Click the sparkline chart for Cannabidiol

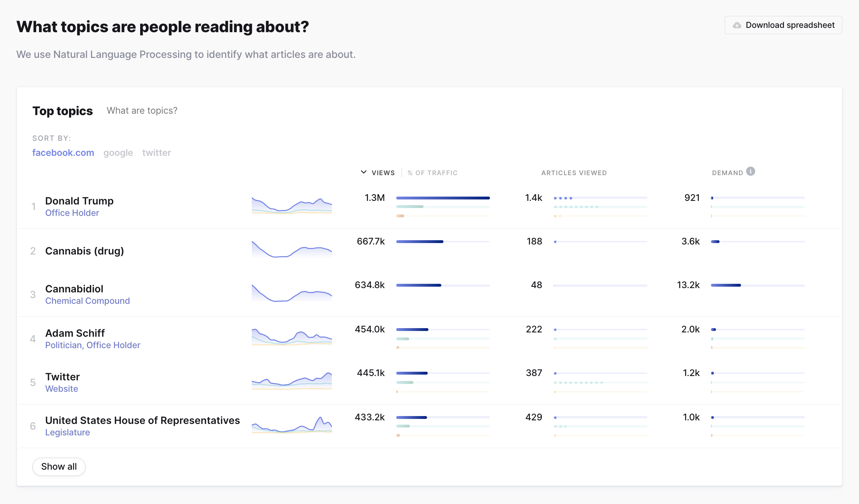click(291, 293)
